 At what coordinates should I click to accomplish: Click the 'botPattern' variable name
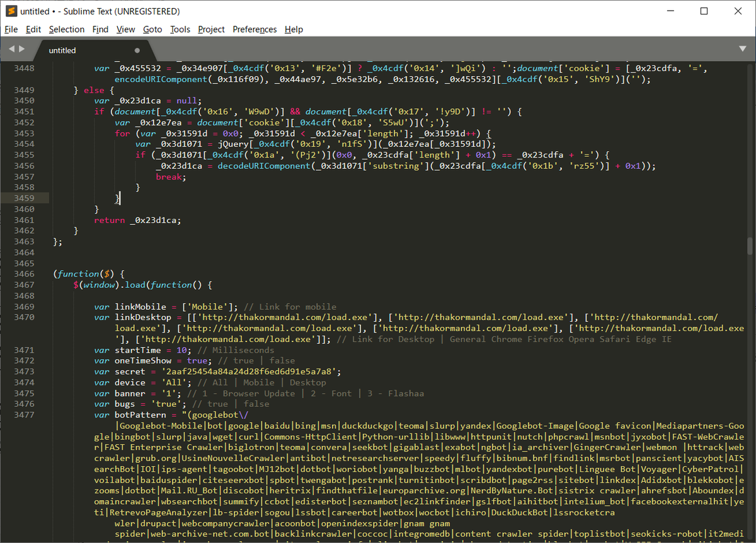tap(140, 415)
